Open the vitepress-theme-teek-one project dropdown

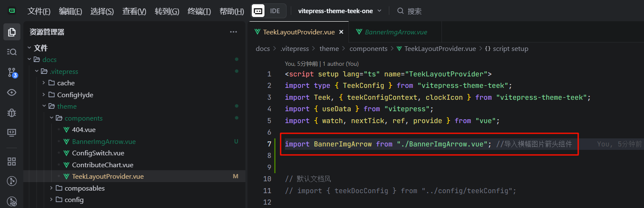tap(340, 11)
